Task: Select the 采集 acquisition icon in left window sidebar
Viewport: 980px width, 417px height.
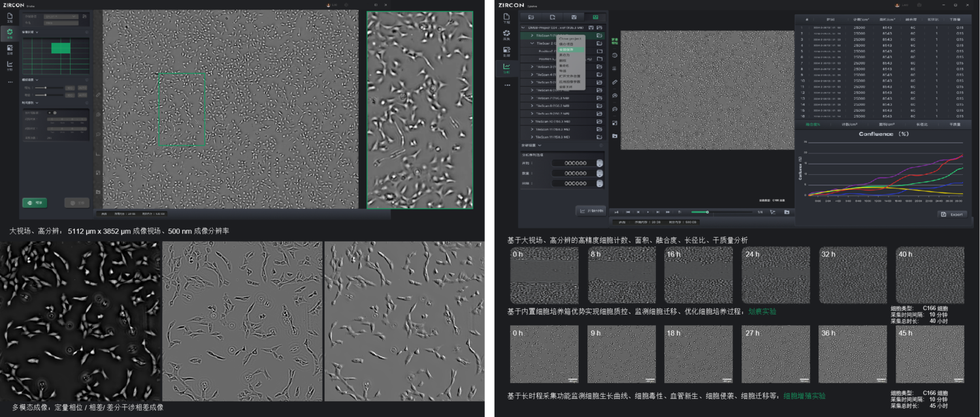Action: (x=10, y=33)
